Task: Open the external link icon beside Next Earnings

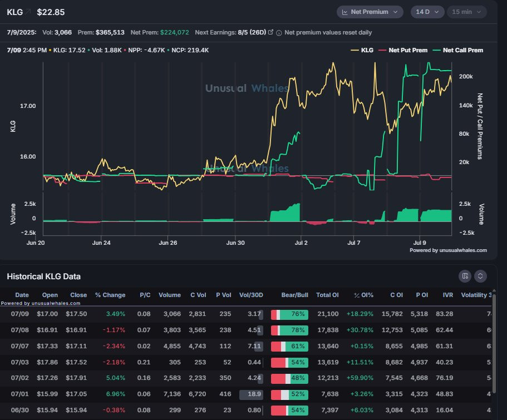Action: pos(270,32)
